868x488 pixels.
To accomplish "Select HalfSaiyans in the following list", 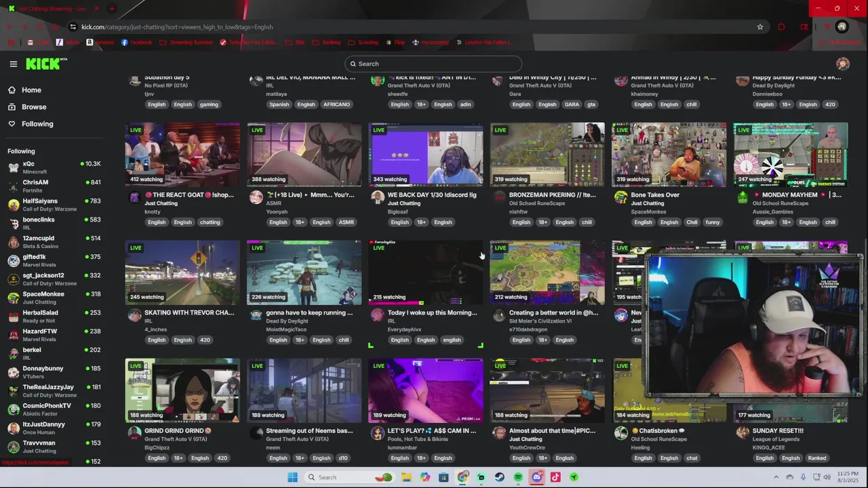I will click(x=54, y=205).
